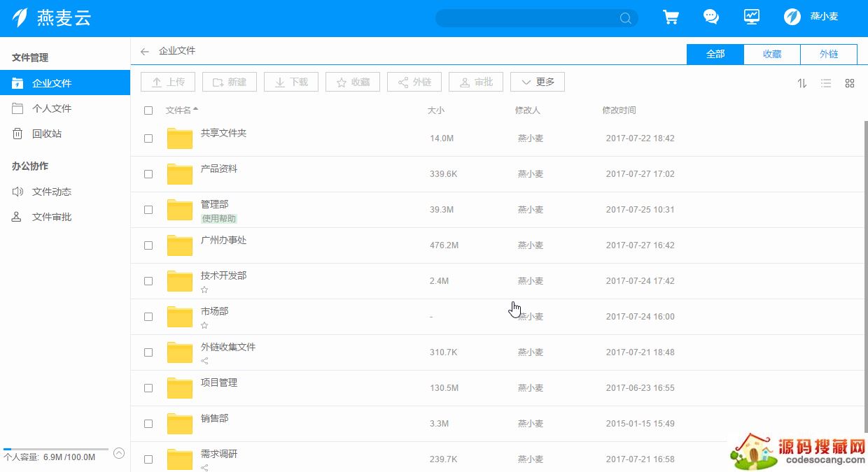Toggle the select-all files checkbox

click(x=148, y=110)
